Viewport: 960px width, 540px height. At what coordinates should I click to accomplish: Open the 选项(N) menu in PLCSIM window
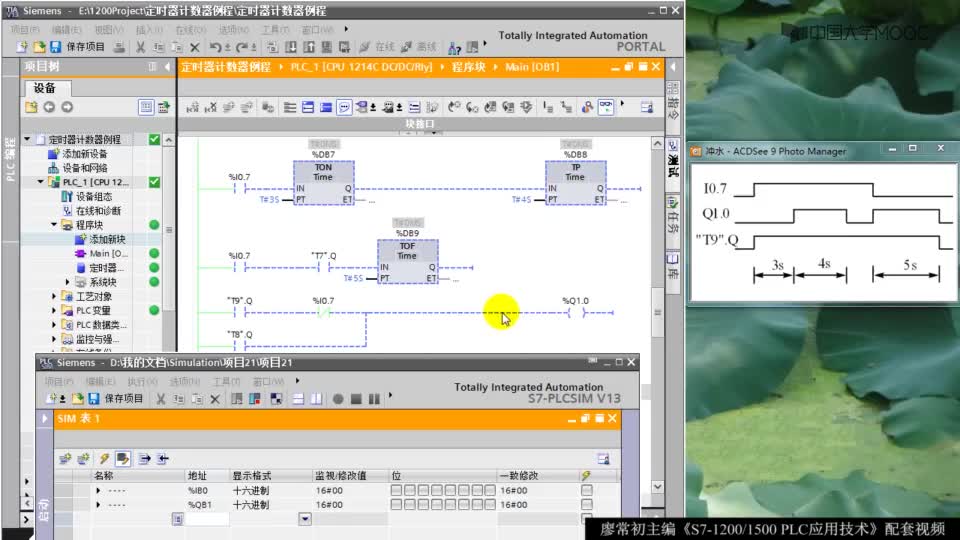184,381
